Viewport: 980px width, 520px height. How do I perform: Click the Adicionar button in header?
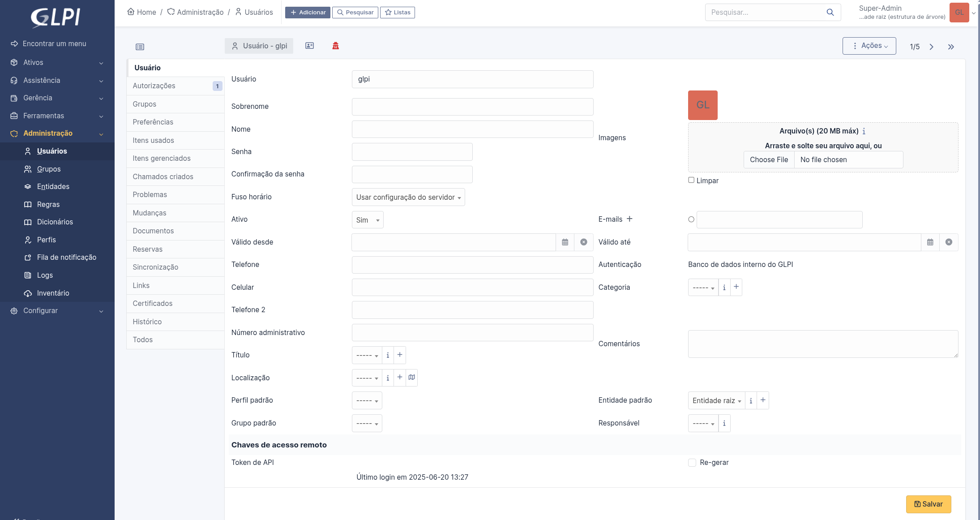(308, 12)
